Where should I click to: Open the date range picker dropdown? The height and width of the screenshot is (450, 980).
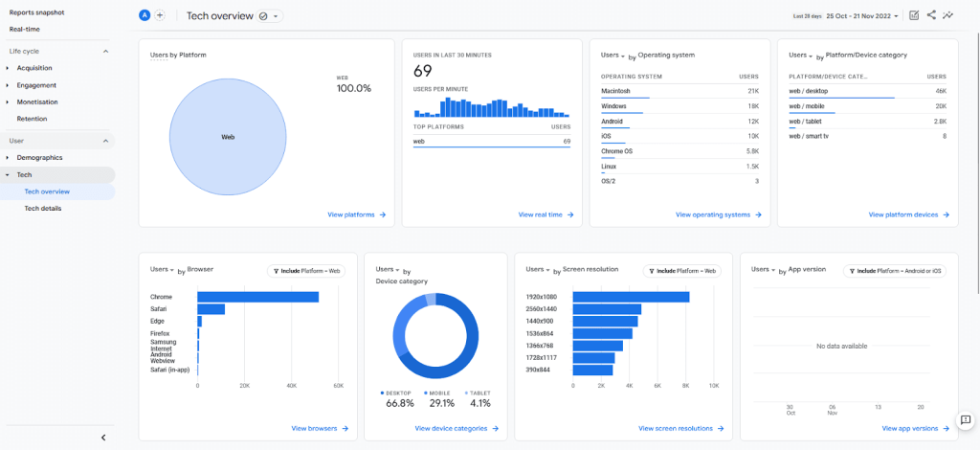click(862, 16)
